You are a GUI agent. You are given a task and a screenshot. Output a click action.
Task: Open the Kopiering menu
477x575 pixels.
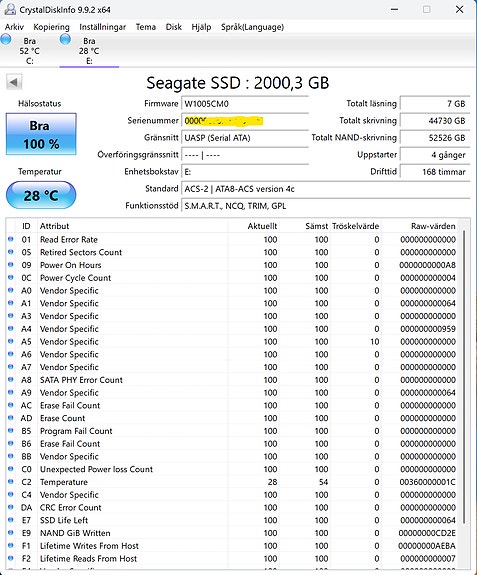click(x=51, y=27)
